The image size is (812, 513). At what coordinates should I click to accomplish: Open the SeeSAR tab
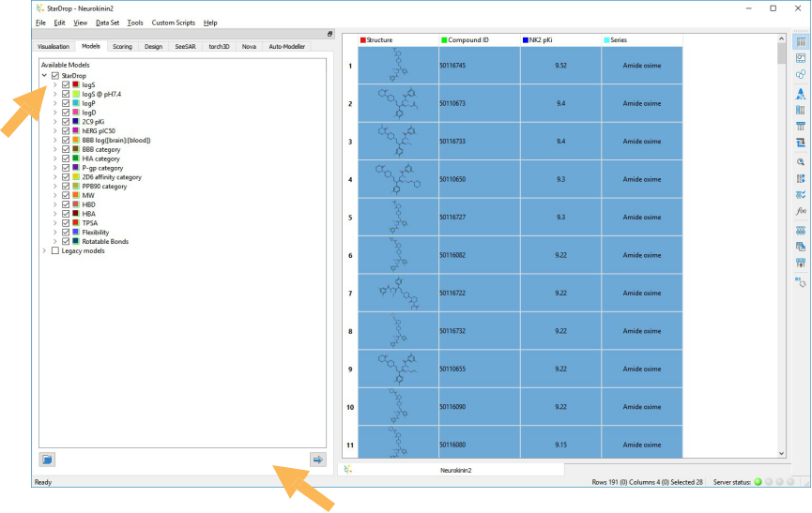[x=185, y=47]
